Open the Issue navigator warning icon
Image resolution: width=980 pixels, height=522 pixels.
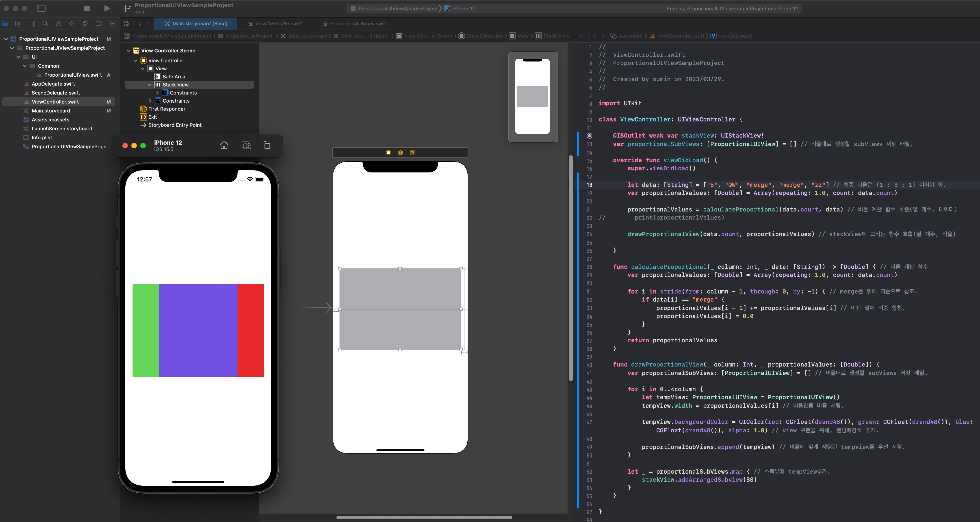[59, 24]
